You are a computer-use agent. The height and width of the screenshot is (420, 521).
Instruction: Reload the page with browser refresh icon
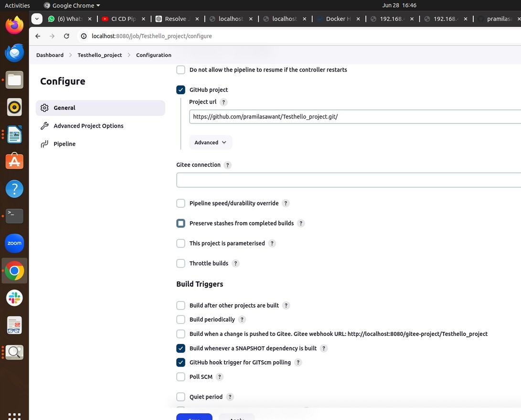(66, 36)
